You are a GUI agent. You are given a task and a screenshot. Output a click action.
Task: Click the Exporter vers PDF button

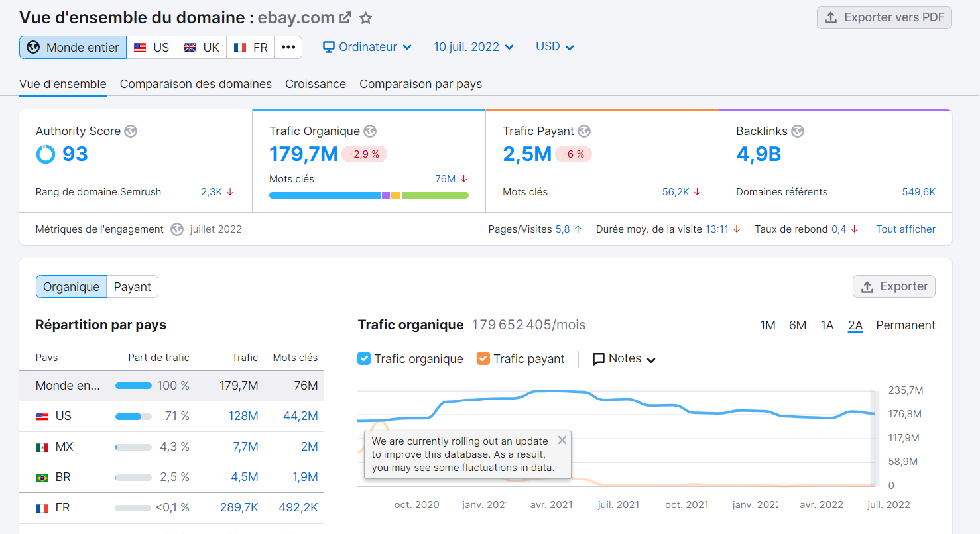point(884,17)
